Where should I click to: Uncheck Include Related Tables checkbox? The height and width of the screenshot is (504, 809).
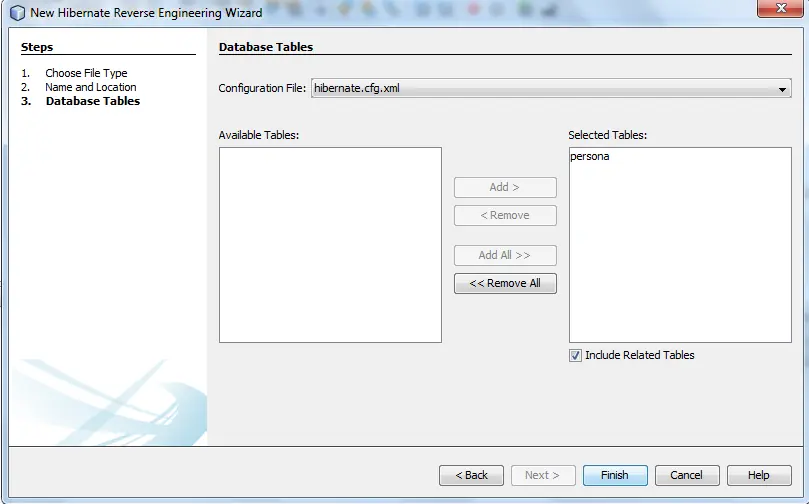(x=575, y=355)
